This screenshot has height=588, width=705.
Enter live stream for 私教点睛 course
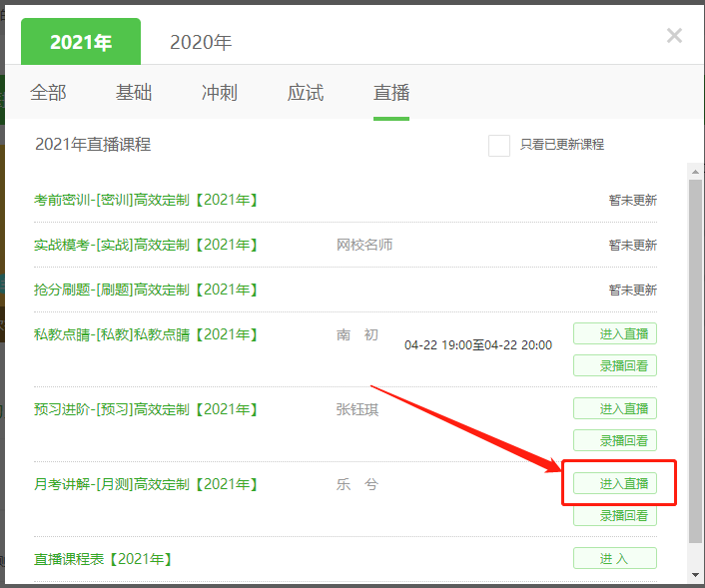615,333
